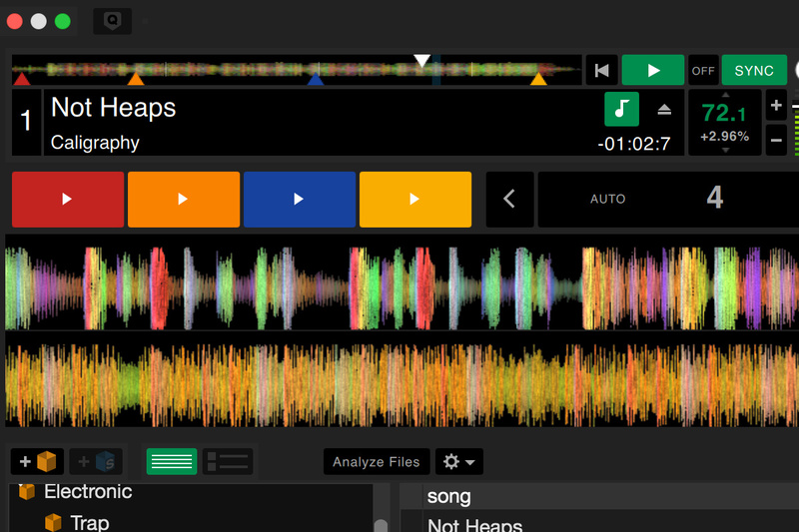Toggle the green keylock music note button

[621, 109]
